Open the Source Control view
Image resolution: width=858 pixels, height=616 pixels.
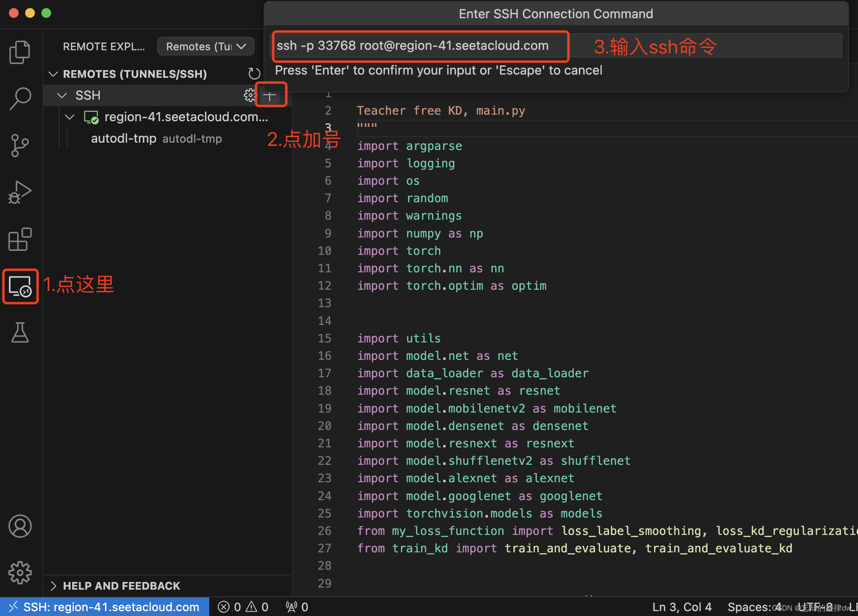pos(19,145)
